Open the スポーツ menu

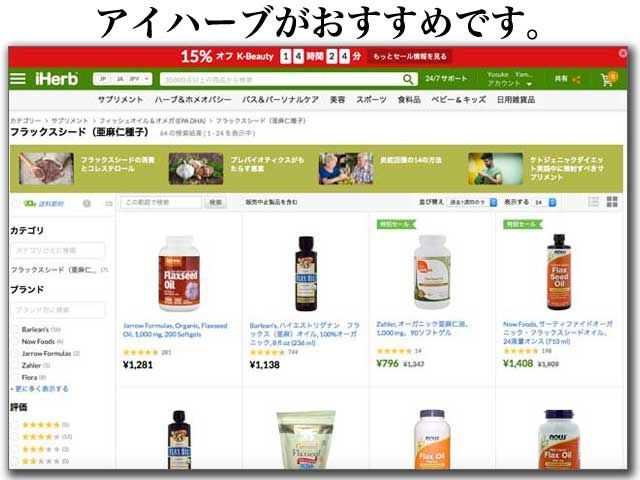371,100
